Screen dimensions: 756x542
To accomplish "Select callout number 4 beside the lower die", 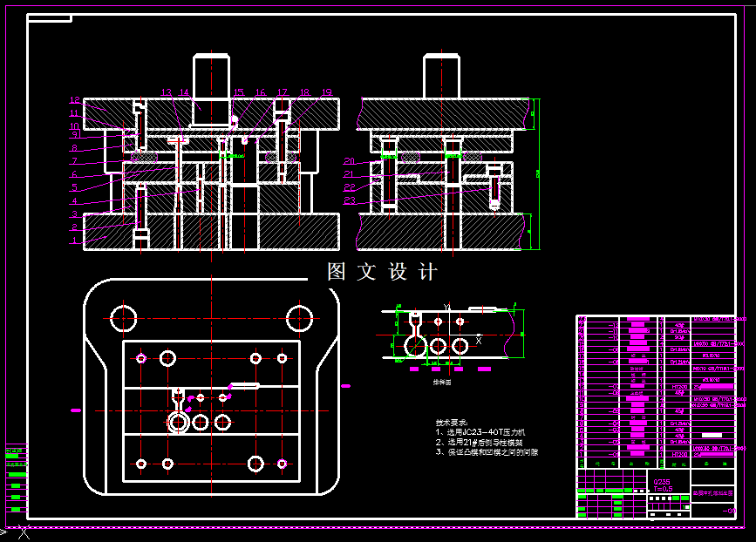I will [74, 201].
